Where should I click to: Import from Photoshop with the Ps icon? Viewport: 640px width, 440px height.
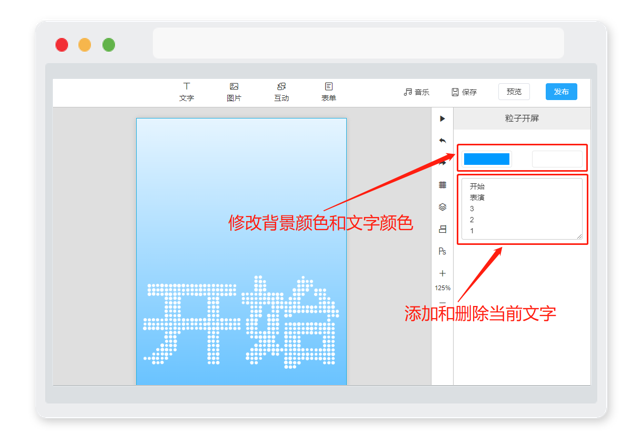[442, 251]
